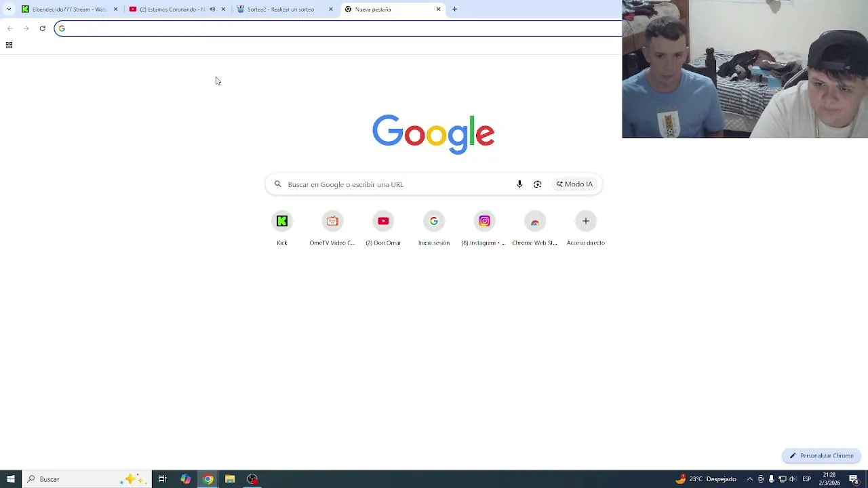Change ESP input language

[807, 479]
